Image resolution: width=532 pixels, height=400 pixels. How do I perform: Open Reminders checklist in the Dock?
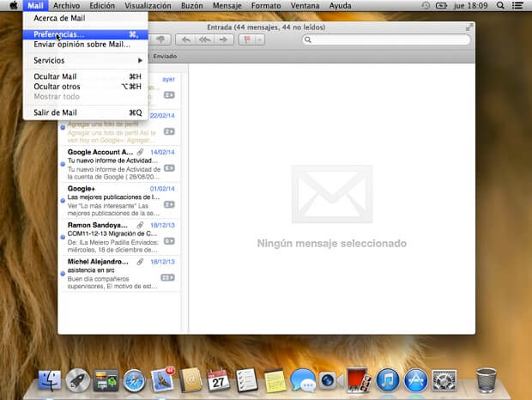tap(246, 380)
